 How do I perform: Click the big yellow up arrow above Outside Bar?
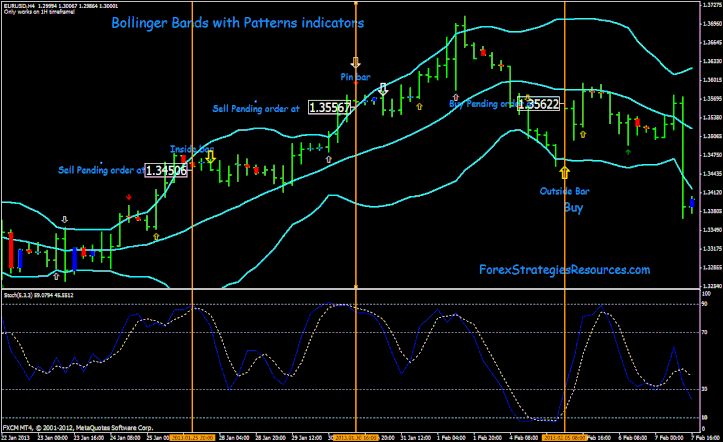(x=564, y=173)
